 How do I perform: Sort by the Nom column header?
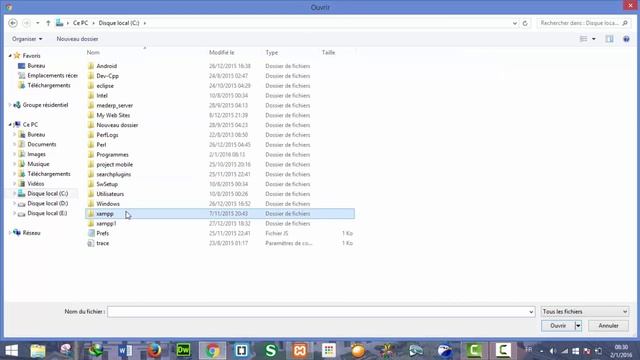tap(93, 52)
